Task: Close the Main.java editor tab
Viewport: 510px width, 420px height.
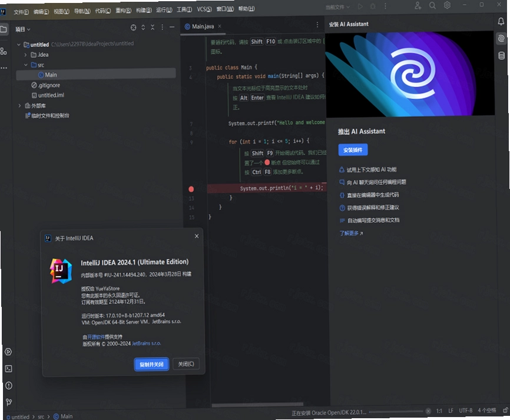Action: [220, 26]
